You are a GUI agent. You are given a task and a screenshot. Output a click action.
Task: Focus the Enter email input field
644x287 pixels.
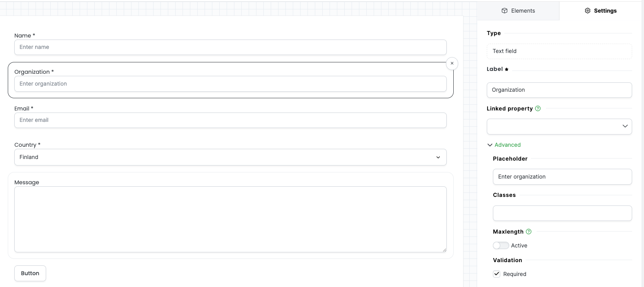230,120
